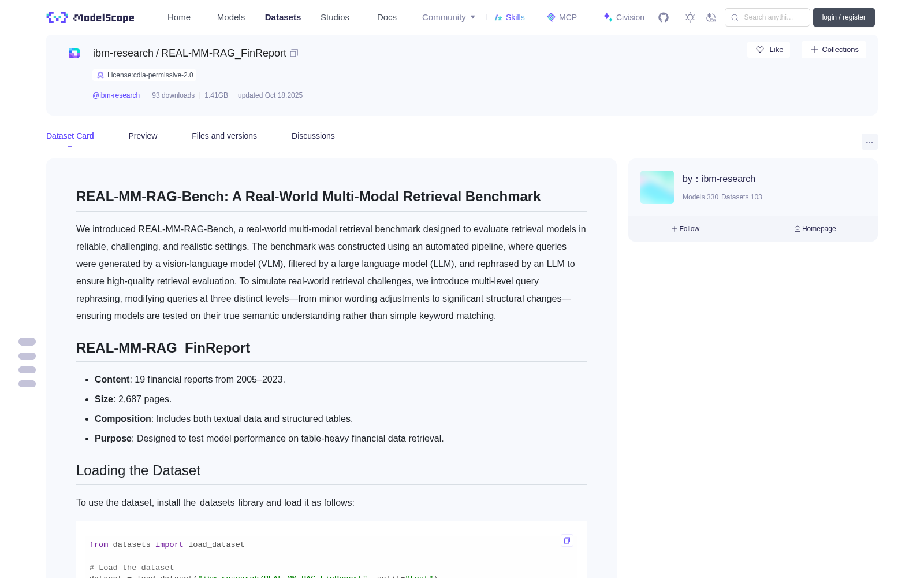
Task: Switch to the Preview tab
Action: (x=143, y=136)
